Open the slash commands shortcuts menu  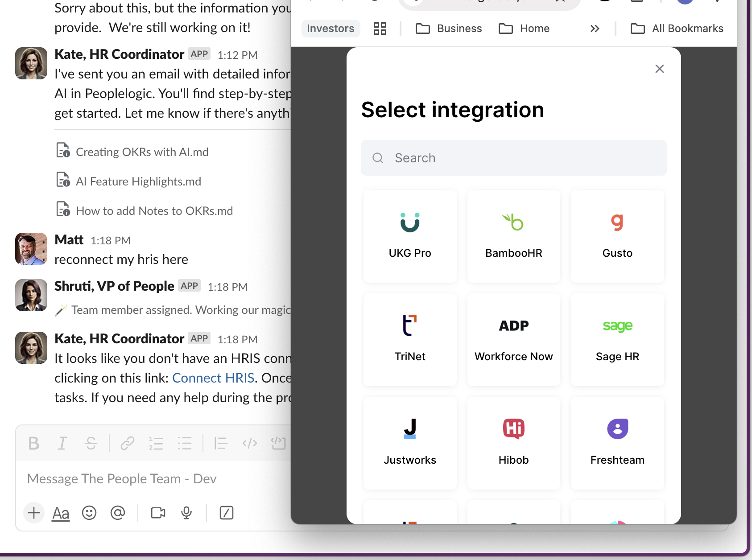(227, 513)
